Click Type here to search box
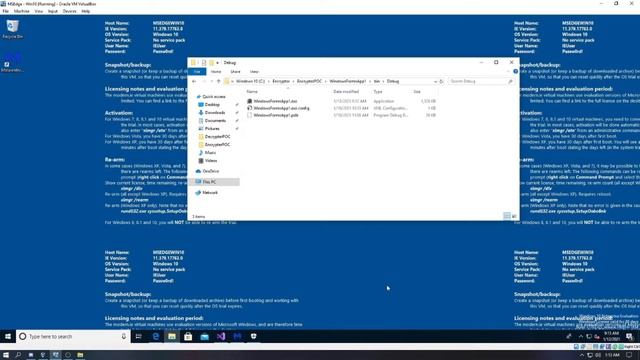 pyautogui.click(x=73, y=336)
